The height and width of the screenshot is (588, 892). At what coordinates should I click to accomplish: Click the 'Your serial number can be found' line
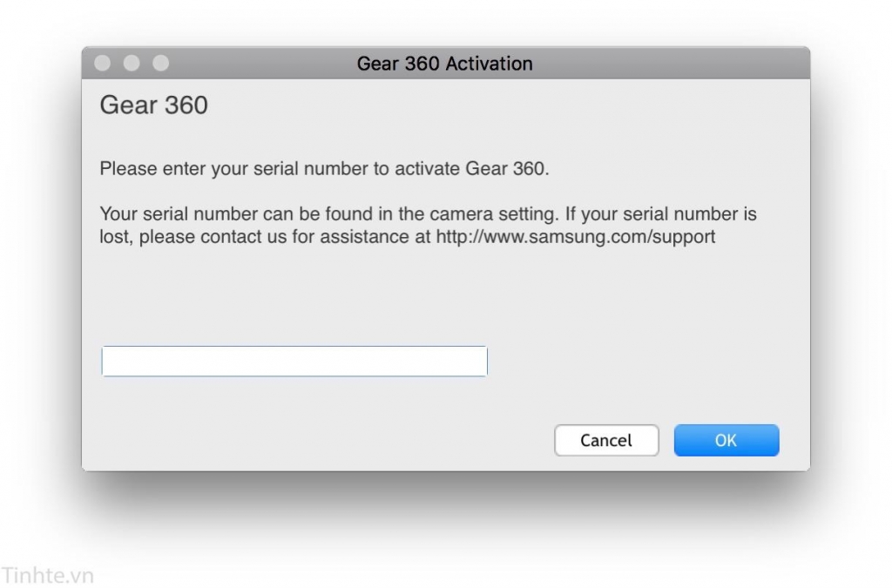pyautogui.click(x=428, y=214)
